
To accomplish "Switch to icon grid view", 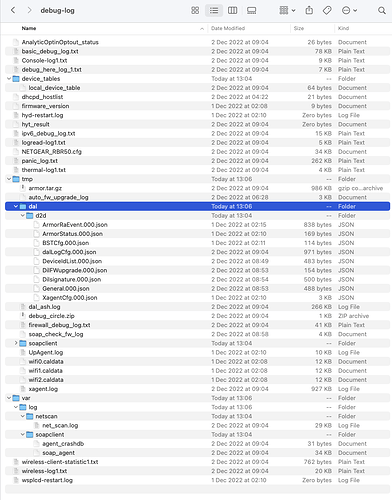I will [195, 10].
